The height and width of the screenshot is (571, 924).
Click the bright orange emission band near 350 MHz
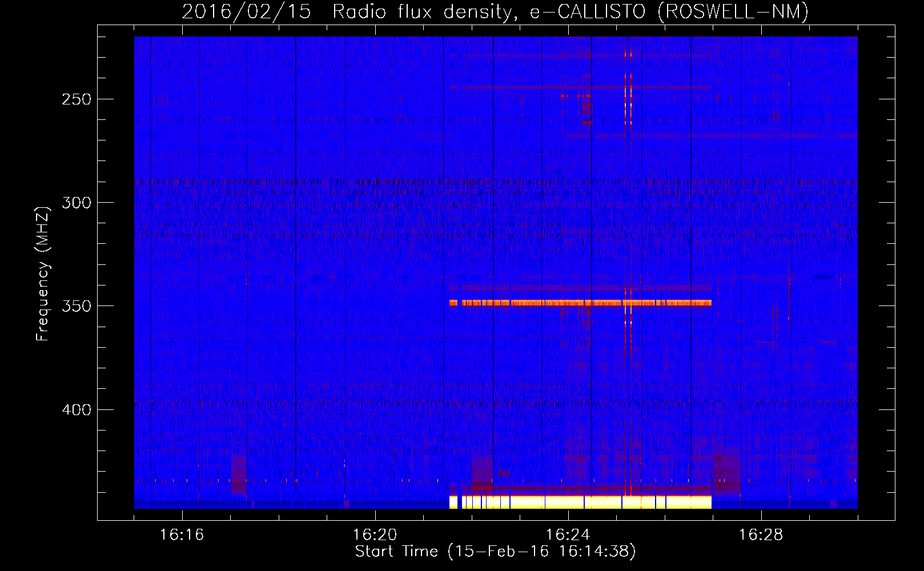[580, 303]
